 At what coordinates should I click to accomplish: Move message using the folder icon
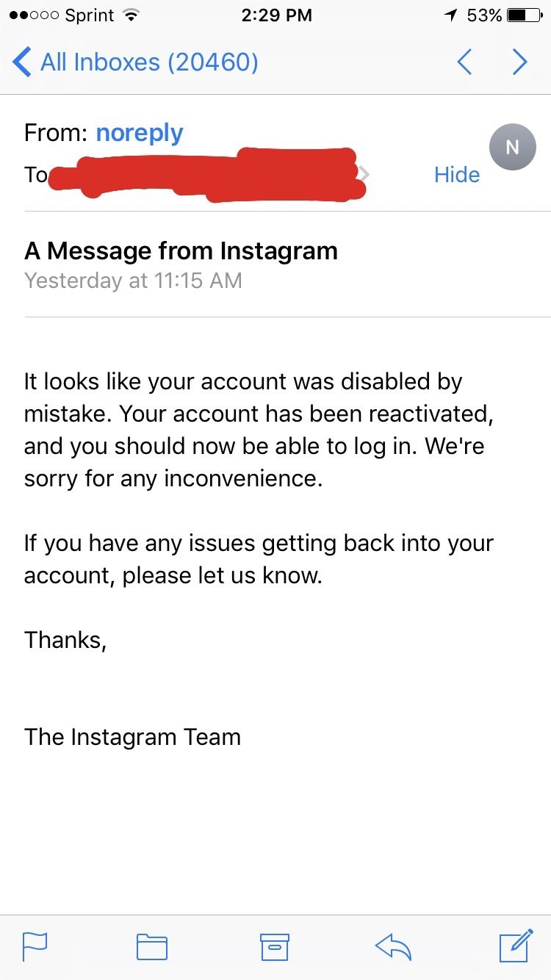152,946
